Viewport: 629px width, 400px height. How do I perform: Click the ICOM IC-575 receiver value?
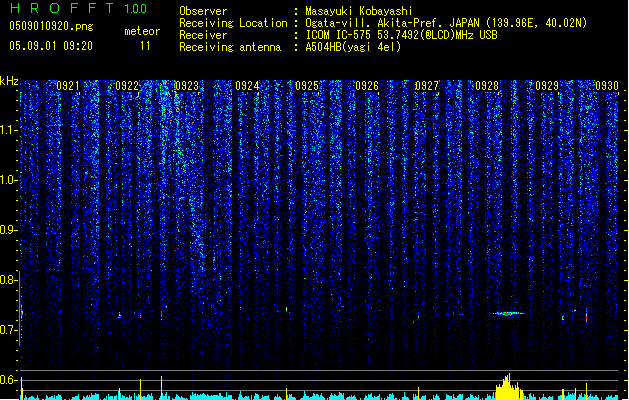click(401, 35)
